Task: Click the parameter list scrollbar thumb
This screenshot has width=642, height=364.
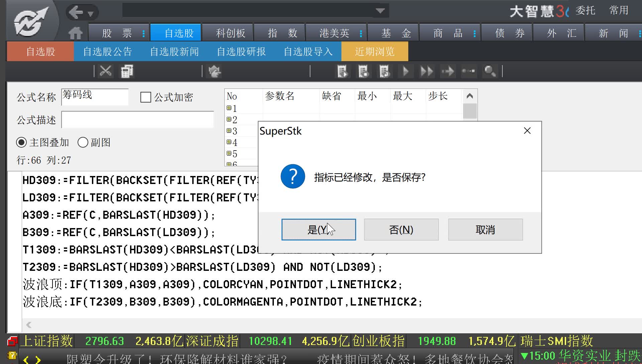Action: click(x=469, y=111)
